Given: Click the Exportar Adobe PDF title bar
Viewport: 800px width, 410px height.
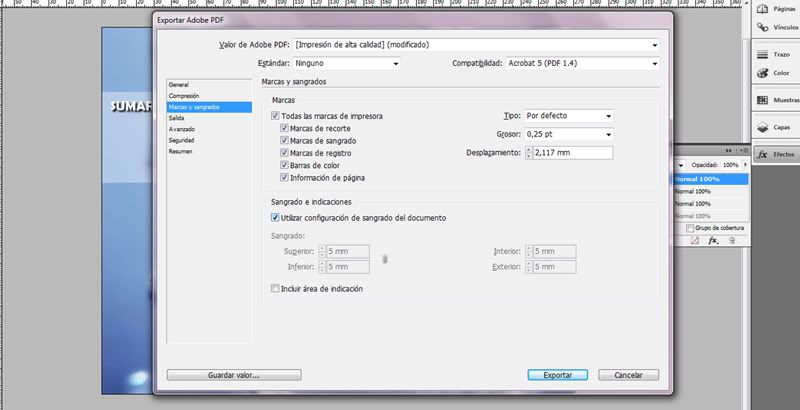Looking at the screenshot, I should point(413,20).
